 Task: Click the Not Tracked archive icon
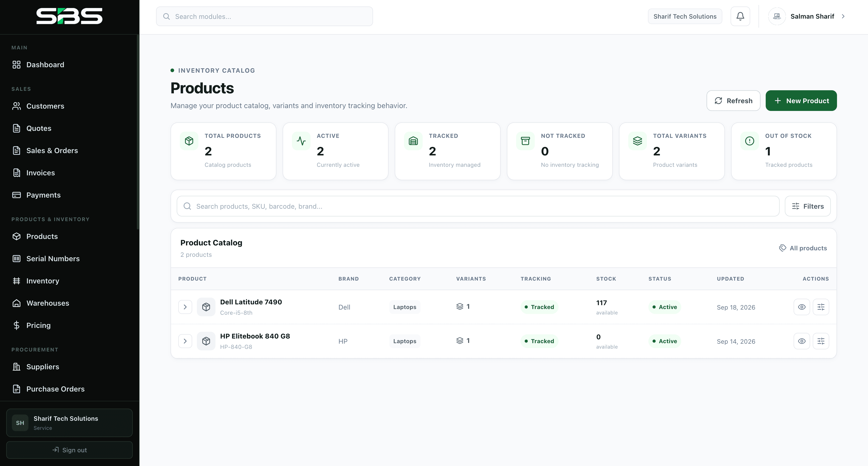pyautogui.click(x=525, y=141)
